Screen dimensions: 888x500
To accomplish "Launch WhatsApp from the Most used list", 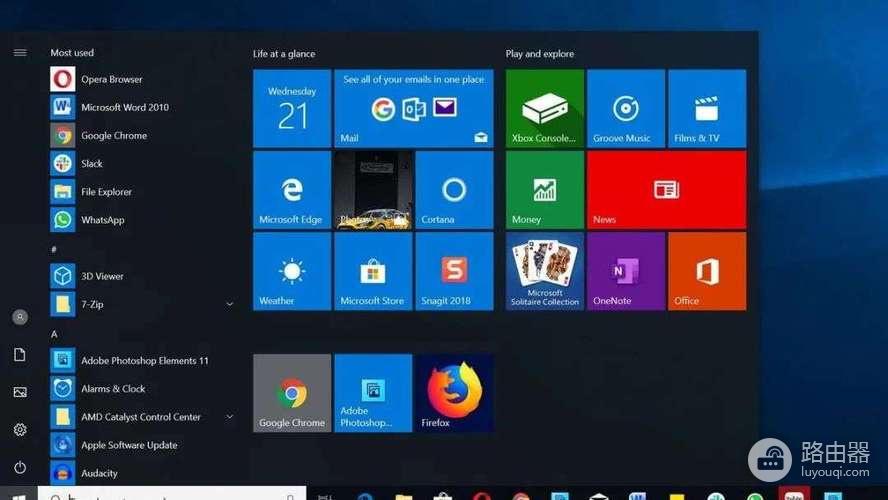I will pyautogui.click(x=142, y=220).
